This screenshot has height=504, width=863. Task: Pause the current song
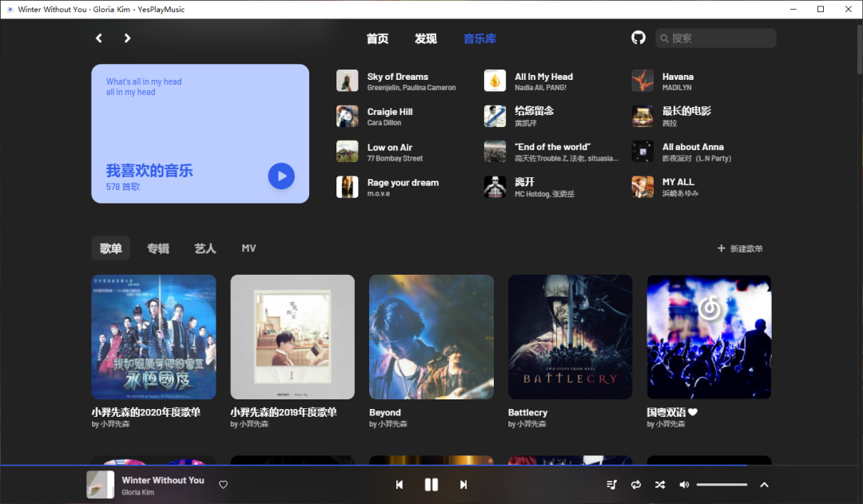point(431,485)
